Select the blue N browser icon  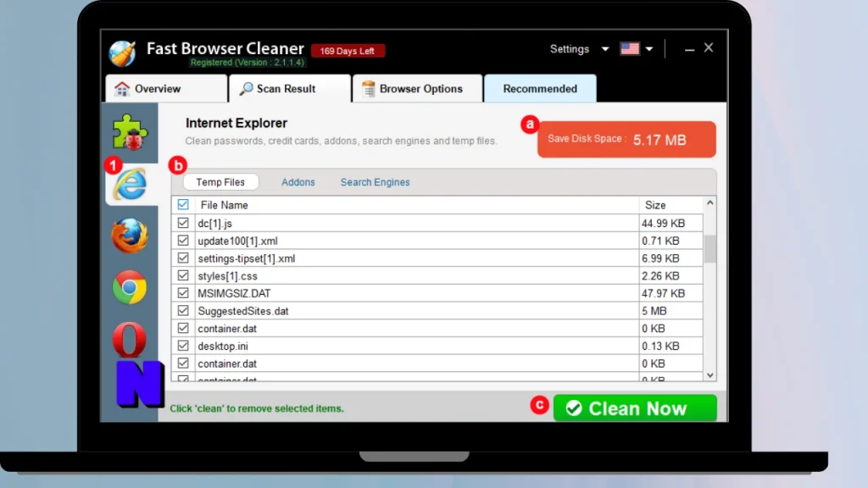(x=140, y=384)
